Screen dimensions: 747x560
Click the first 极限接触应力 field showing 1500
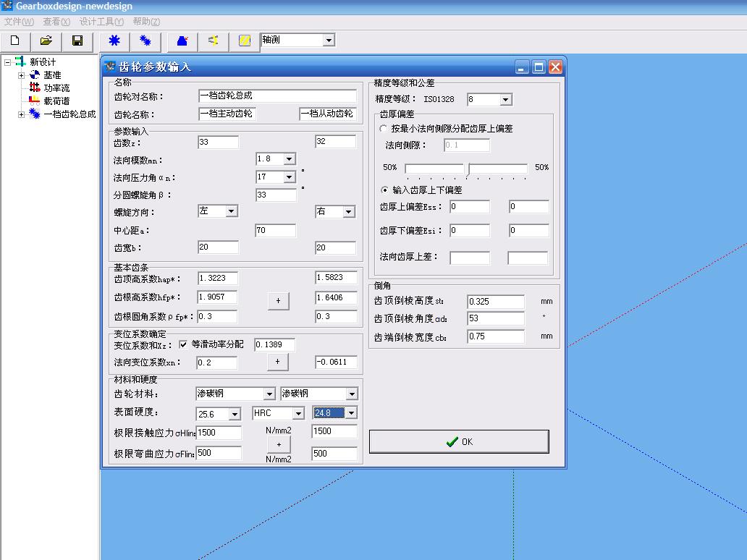coord(219,433)
